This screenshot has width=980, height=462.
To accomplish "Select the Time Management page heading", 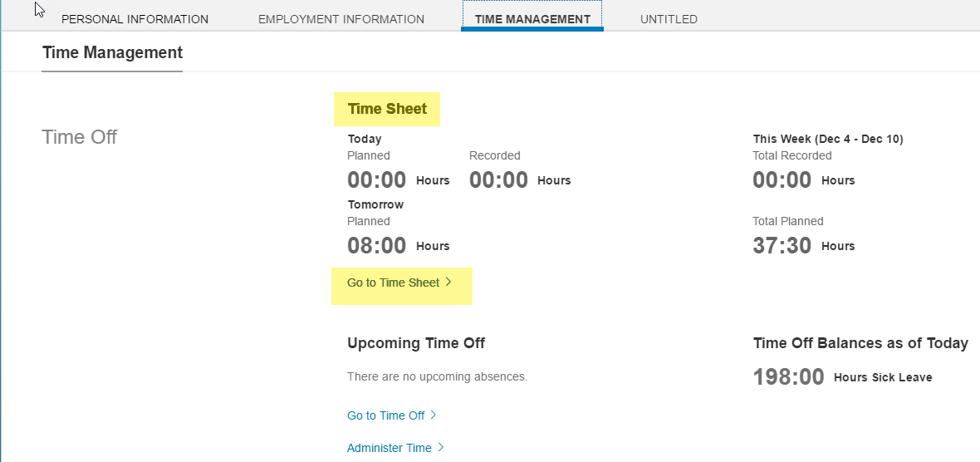I will click(x=112, y=52).
